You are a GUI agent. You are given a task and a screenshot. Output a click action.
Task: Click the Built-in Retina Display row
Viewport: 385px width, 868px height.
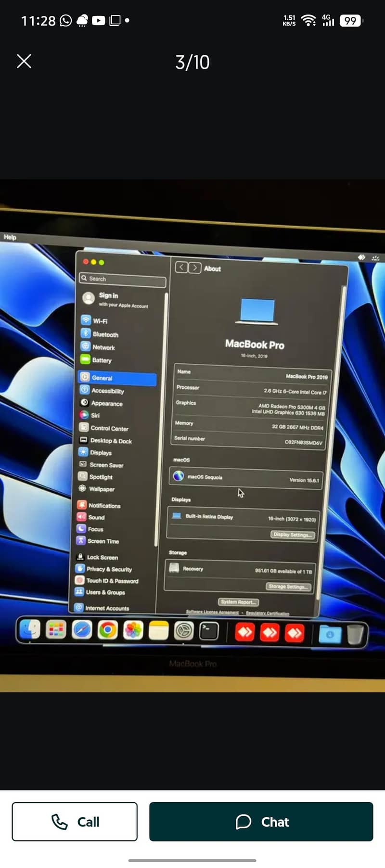click(x=243, y=517)
